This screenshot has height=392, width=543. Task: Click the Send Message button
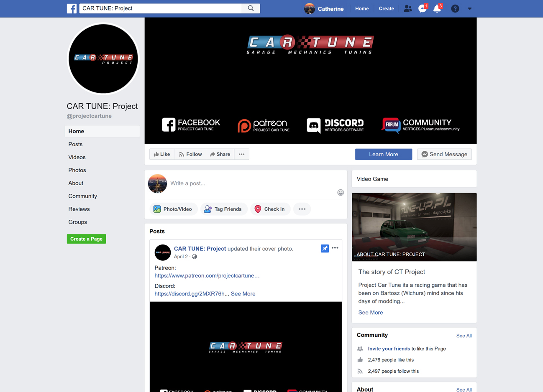(x=444, y=154)
